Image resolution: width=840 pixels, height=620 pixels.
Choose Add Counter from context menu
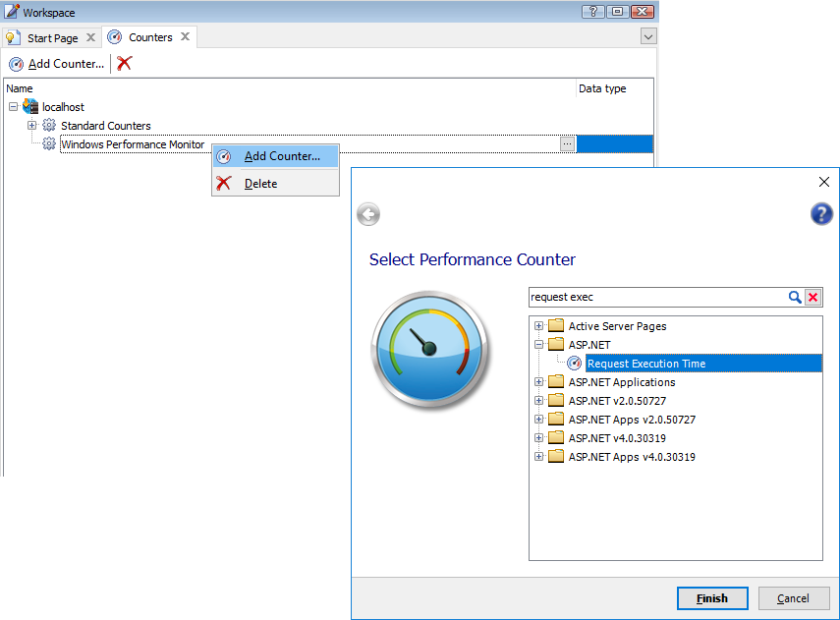click(x=276, y=156)
